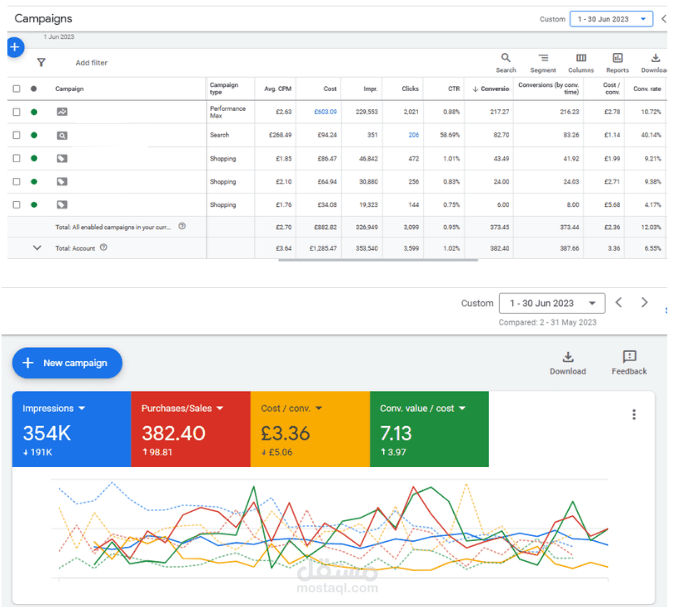Open the lower 1 - 30 Jun 2023 date dropdown
Image resolution: width=675 pixels, height=607 pixels.
tap(552, 304)
